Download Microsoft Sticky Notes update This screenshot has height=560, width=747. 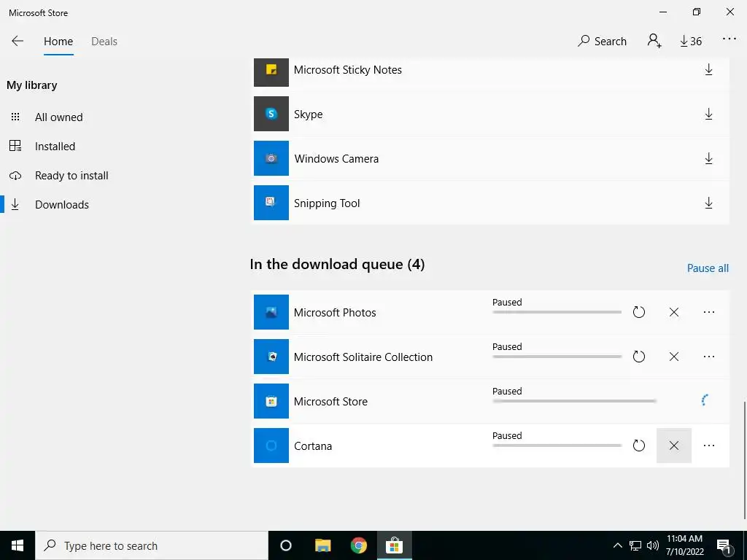(708, 69)
